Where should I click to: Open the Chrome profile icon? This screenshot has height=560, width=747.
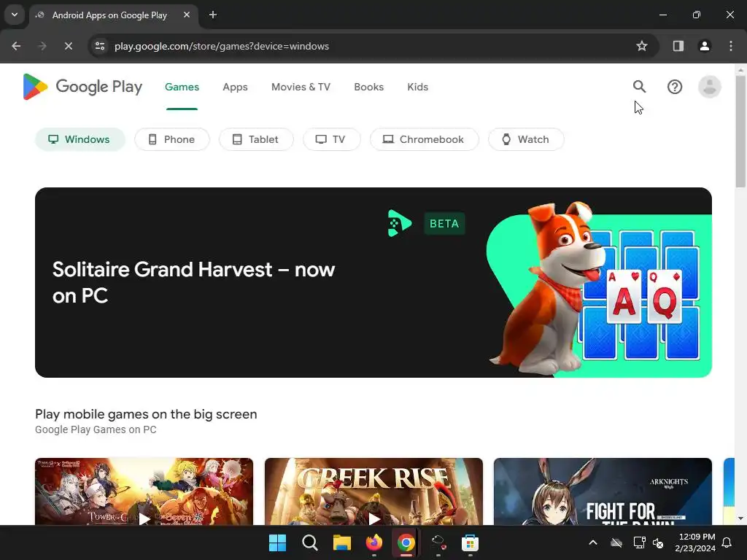[x=704, y=46]
